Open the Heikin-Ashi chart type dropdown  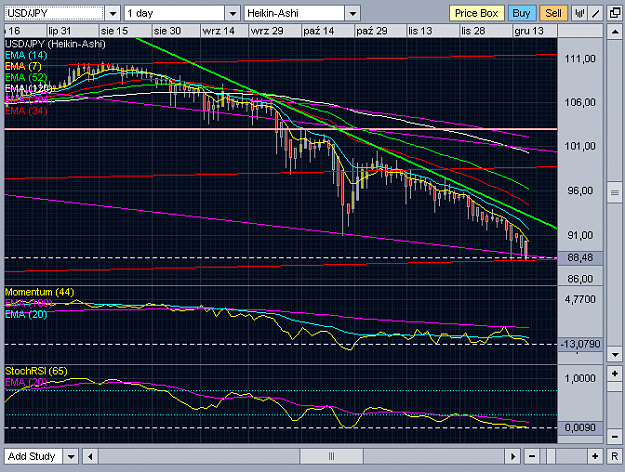352,14
